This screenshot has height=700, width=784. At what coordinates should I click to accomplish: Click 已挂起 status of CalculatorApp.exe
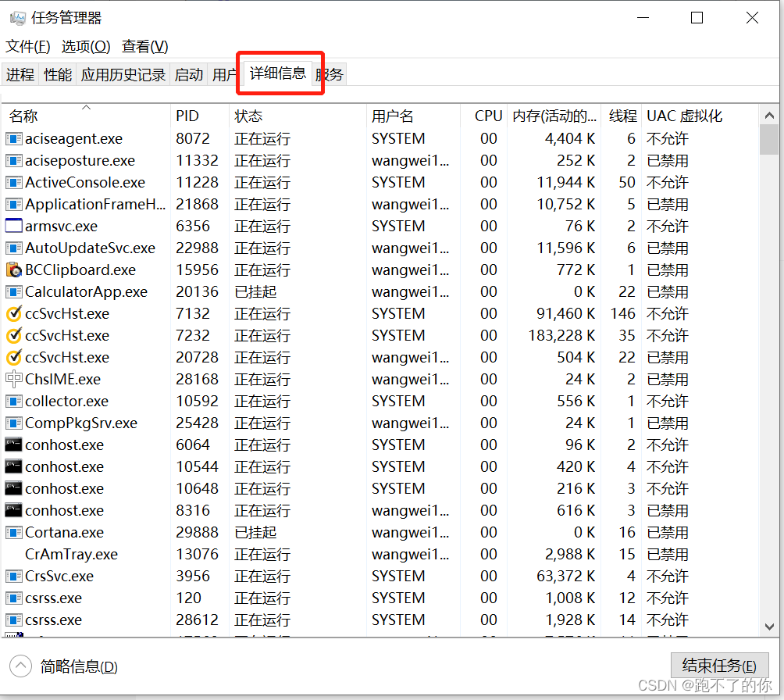click(255, 291)
